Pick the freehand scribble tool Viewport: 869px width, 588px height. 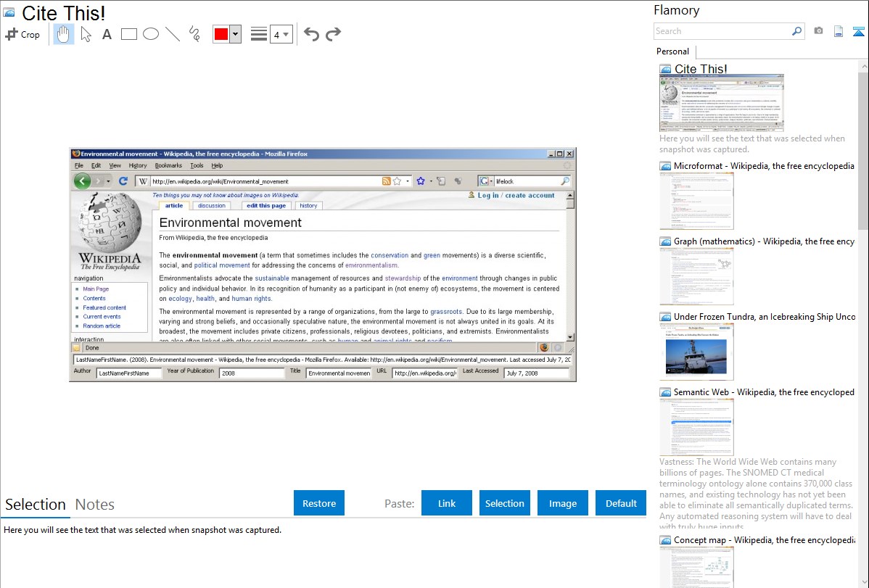(194, 34)
